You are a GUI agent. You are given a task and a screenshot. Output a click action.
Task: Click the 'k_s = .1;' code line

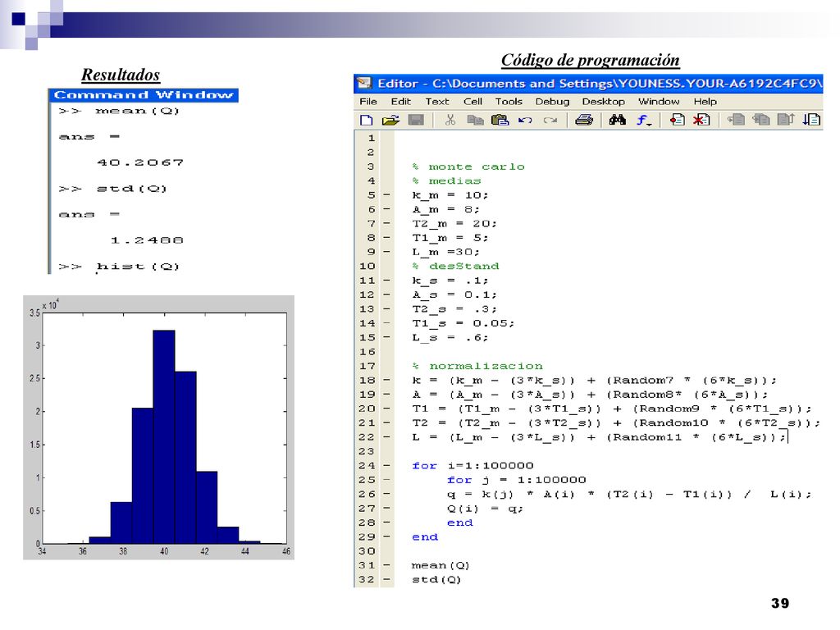pyautogui.click(x=450, y=281)
